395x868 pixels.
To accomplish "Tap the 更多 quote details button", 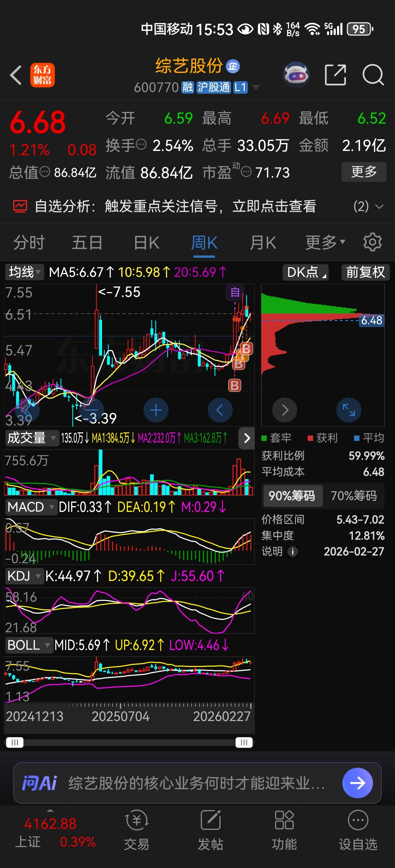I will [x=364, y=172].
